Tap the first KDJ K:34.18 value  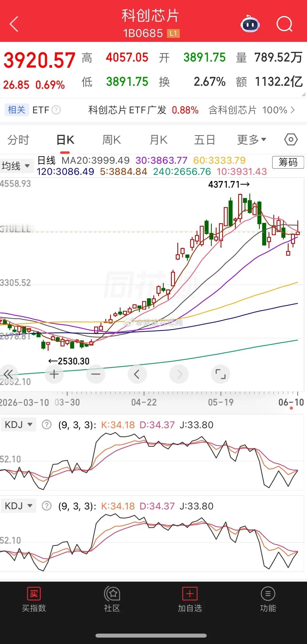click(118, 425)
